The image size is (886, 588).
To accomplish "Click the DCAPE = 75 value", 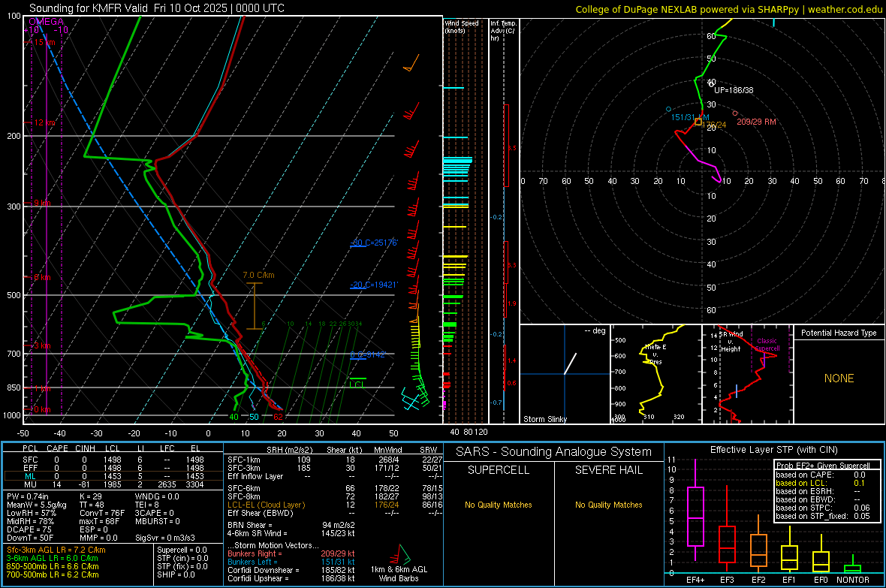I will tap(29, 529).
